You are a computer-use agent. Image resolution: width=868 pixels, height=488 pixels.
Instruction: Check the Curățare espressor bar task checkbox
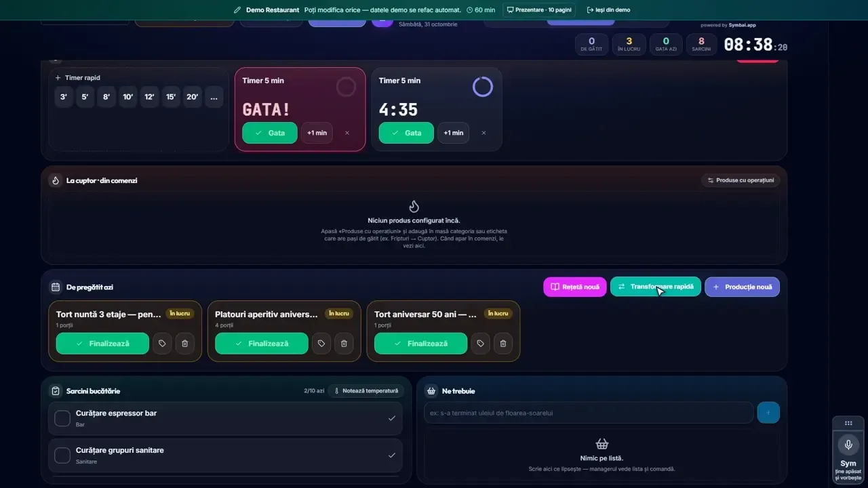coord(62,418)
